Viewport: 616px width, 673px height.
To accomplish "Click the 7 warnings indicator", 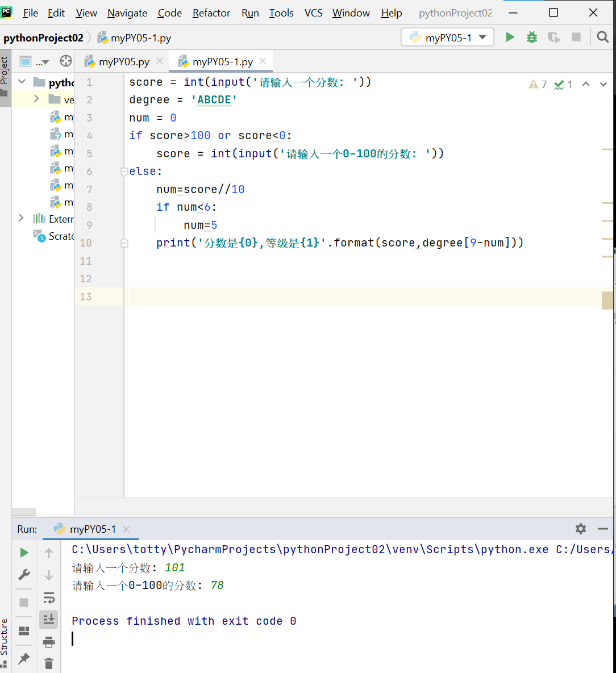I will coord(538,84).
